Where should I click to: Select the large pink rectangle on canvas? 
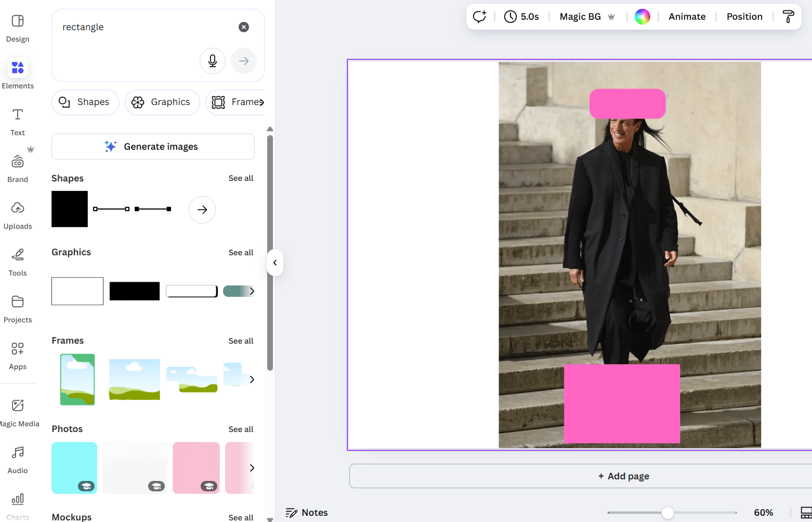622,403
